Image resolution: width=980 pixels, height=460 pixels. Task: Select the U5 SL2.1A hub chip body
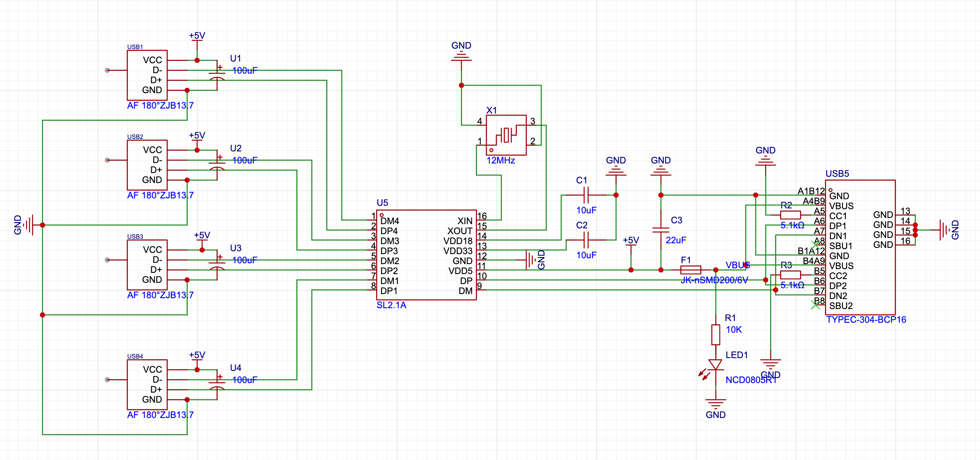pyautogui.click(x=426, y=255)
